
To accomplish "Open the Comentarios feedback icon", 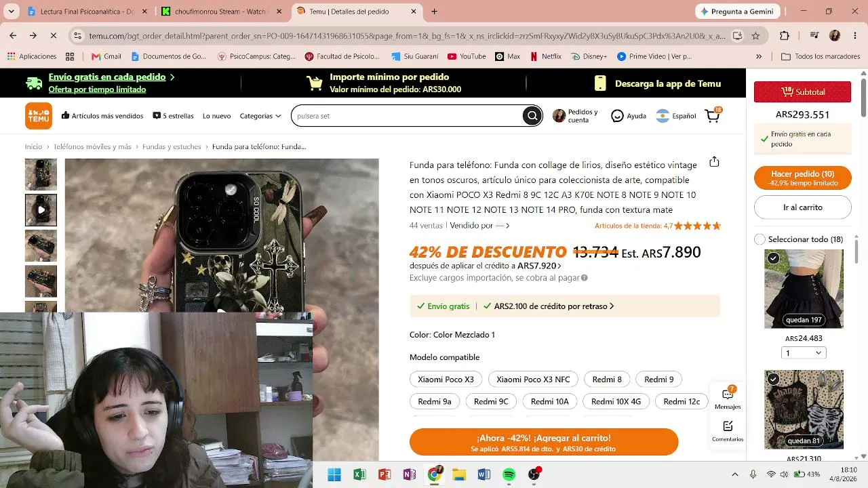I will 728,430.
